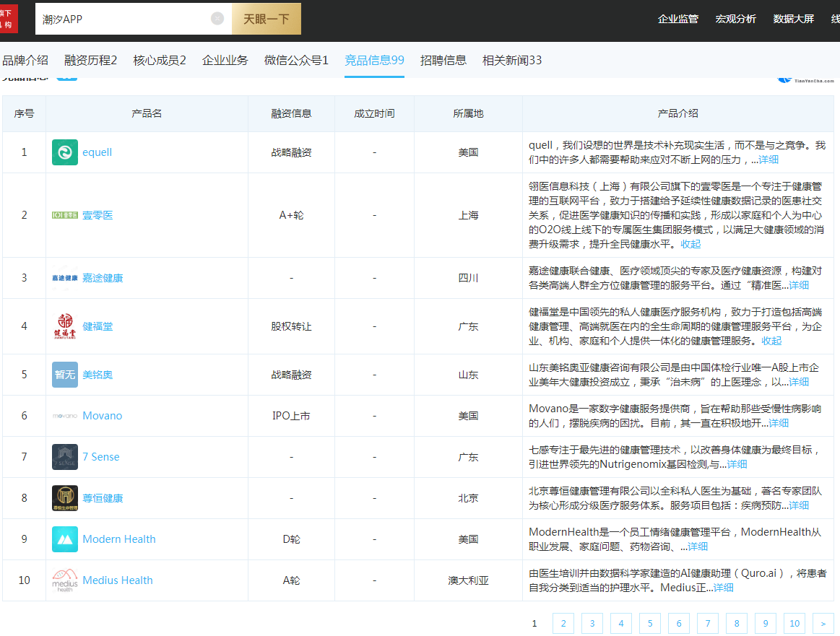Screen dimensions: 840x636
Task: Clear the search box with the X icon
Action: [217, 19]
